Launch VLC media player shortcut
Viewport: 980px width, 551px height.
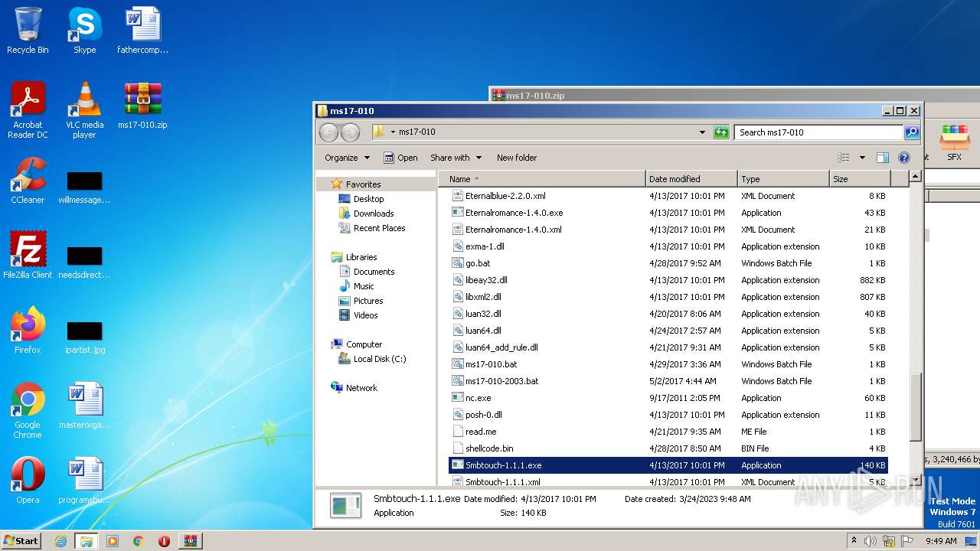click(x=84, y=110)
